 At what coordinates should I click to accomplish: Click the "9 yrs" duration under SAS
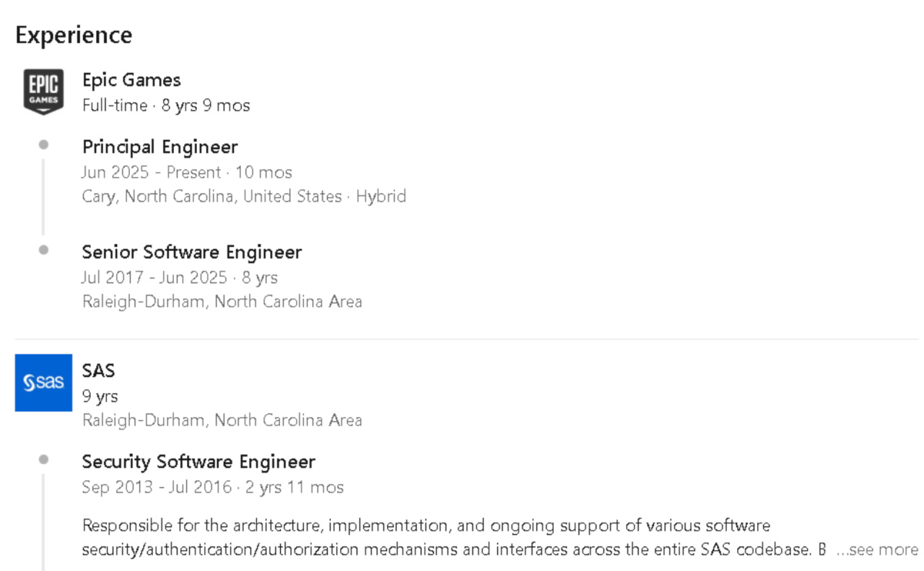pyautogui.click(x=100, y=396)
